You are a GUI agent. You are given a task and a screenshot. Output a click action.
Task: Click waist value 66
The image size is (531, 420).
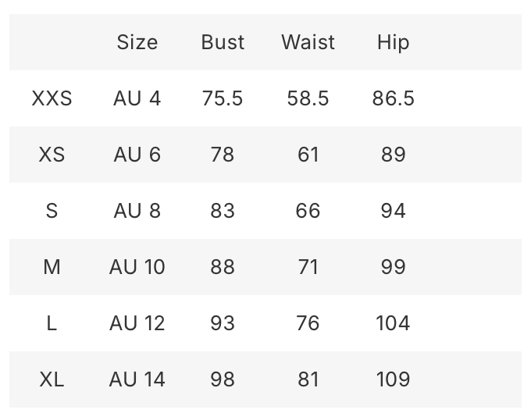coord(308,211)
